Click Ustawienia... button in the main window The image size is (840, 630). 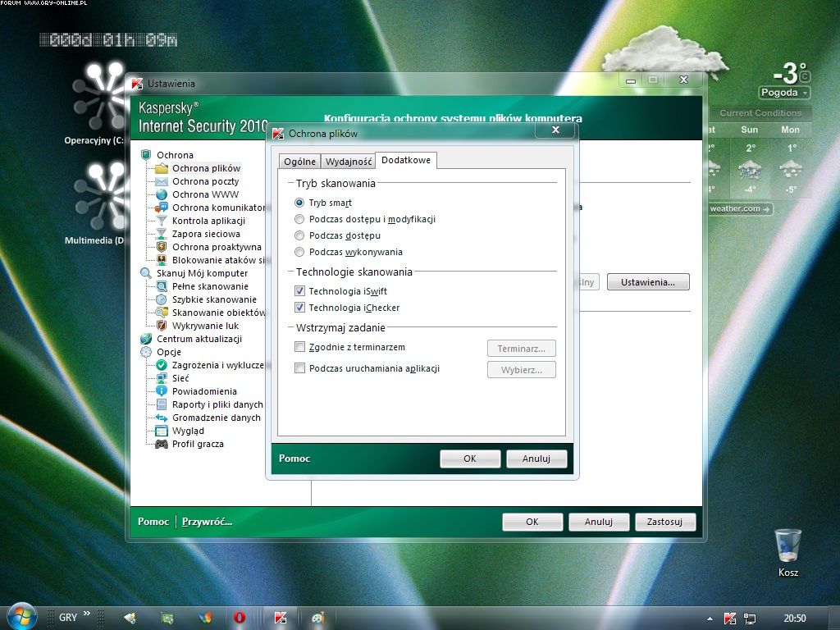pyautogui.click(x=648, y=282)
